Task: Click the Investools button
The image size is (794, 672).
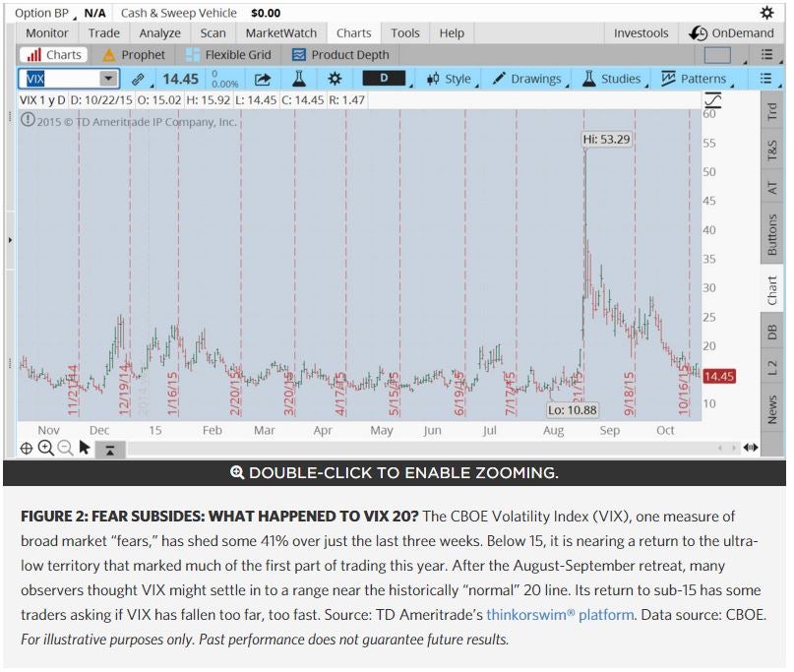Action: [641, 33]
